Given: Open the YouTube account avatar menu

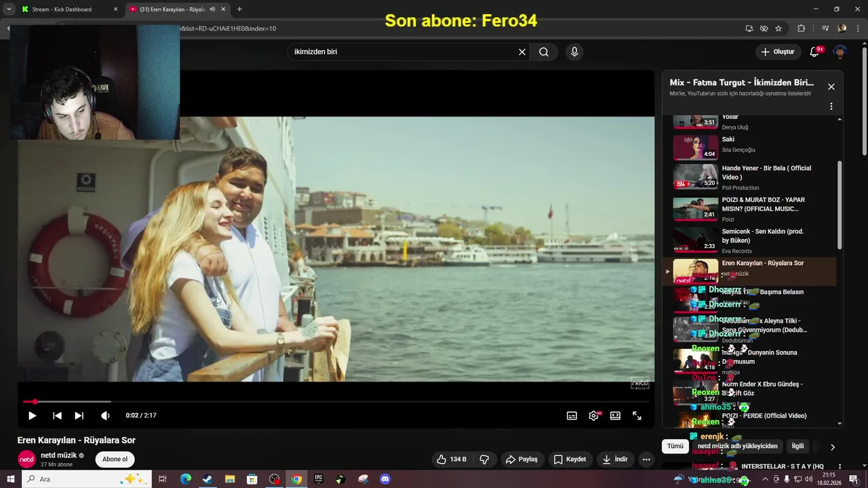Looking at the screenshot, I should [840, 52].
